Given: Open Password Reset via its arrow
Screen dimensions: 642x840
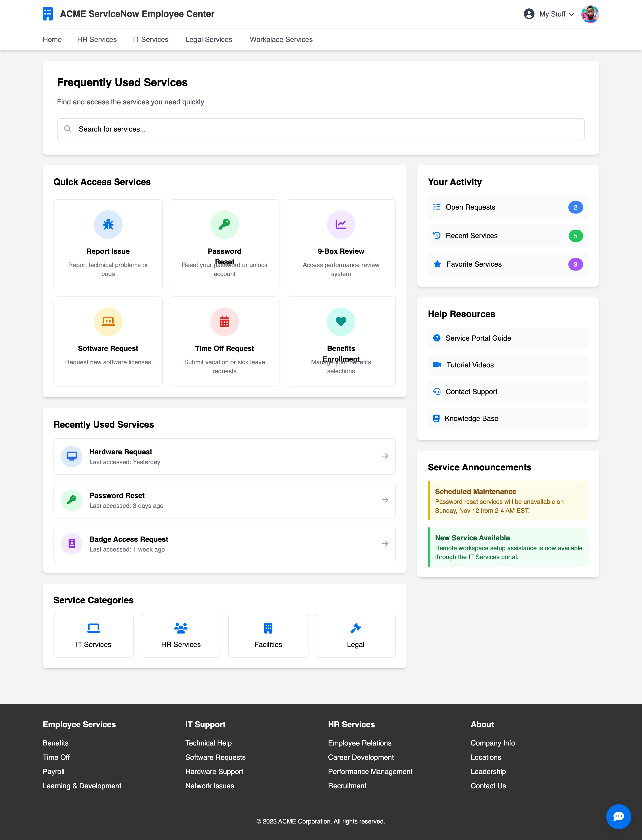Looking at the screenshot, I should (385, 500).
